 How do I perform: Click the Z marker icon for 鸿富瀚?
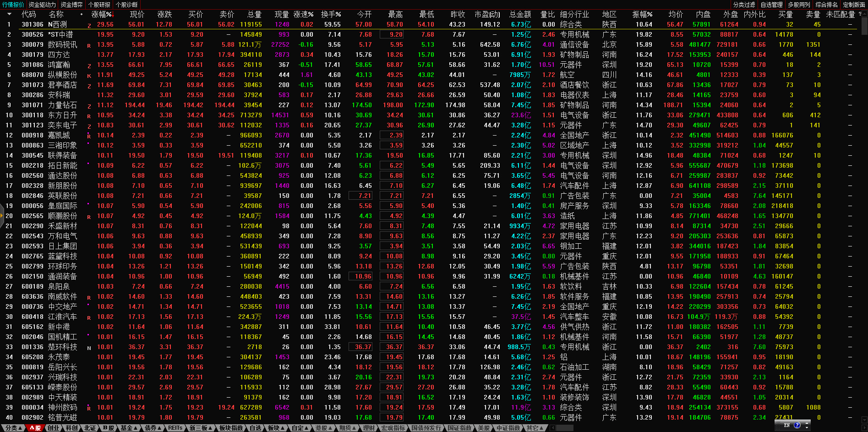point(89,66)
